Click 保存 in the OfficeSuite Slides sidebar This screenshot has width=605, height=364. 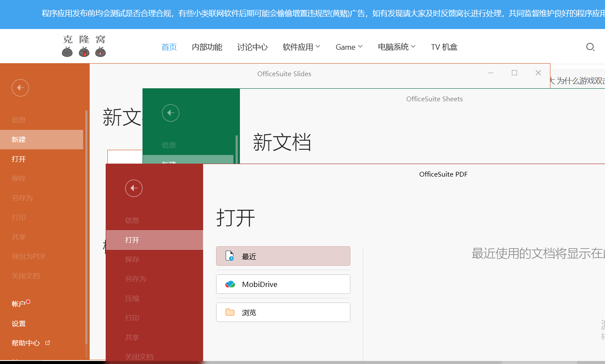(19, 178)
